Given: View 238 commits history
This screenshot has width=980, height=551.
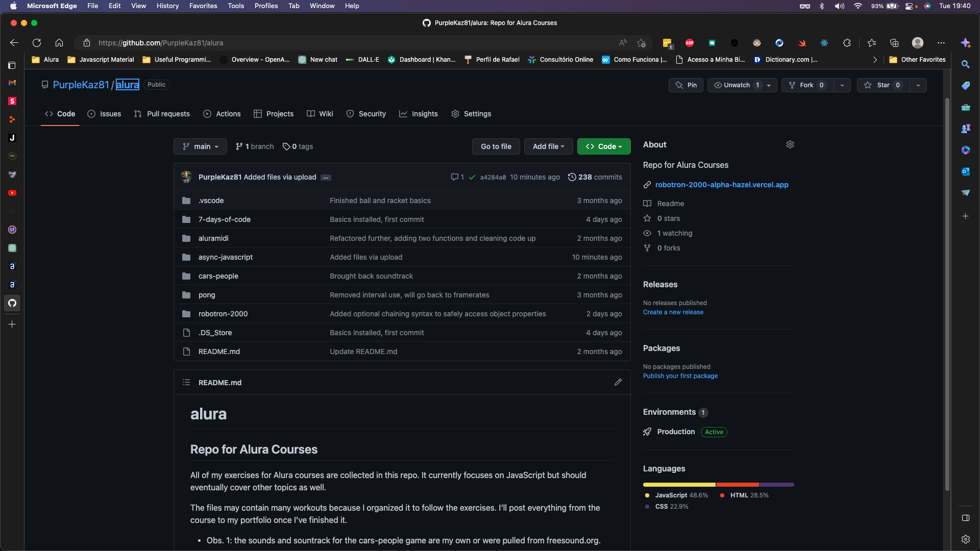Looking at the screenshot, I should tap(595, 177).
